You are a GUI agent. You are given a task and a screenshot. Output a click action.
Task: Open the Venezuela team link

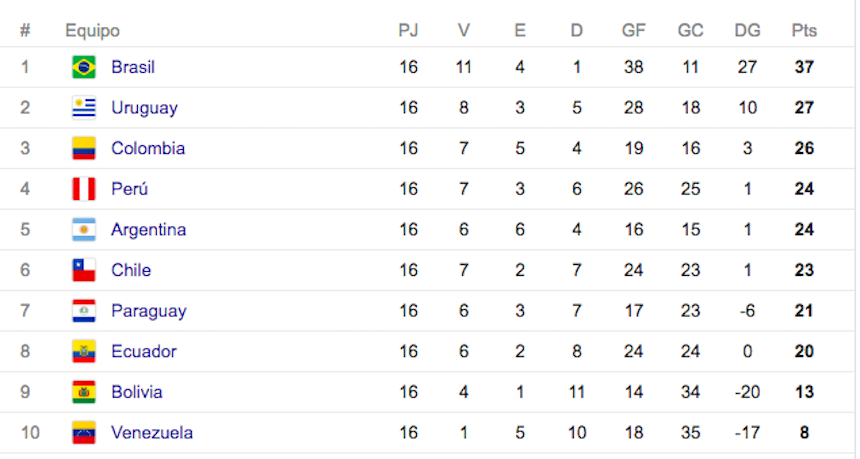(152, 433)
